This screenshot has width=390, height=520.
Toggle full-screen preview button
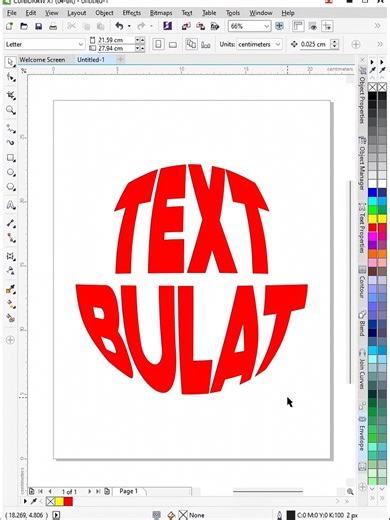279,26
